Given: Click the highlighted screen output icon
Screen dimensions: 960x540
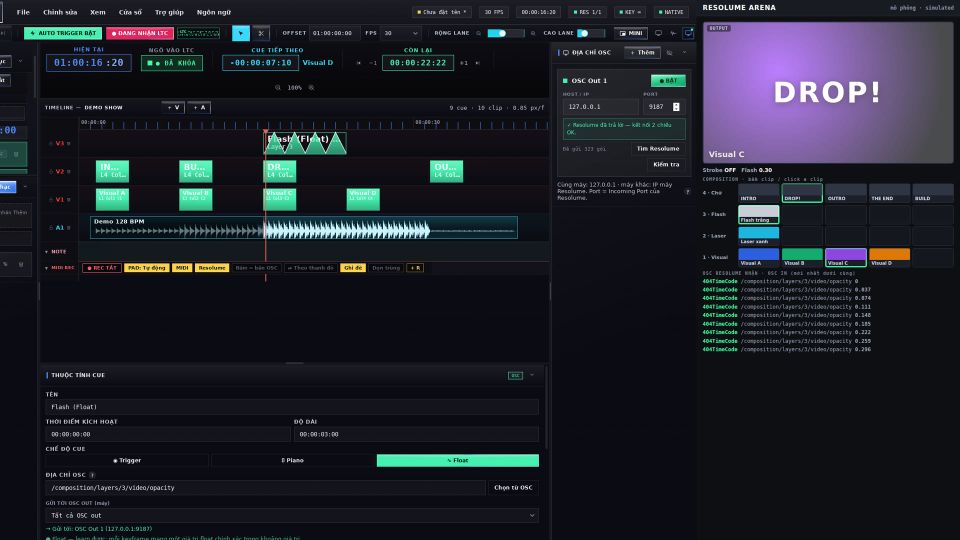Looking at the screenshot, I should tap(688, 33).
